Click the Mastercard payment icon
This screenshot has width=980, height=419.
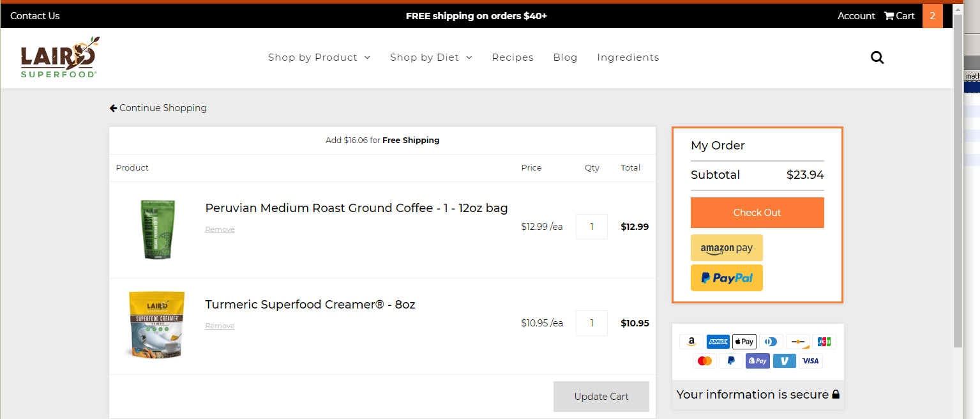tap(705, 361)
